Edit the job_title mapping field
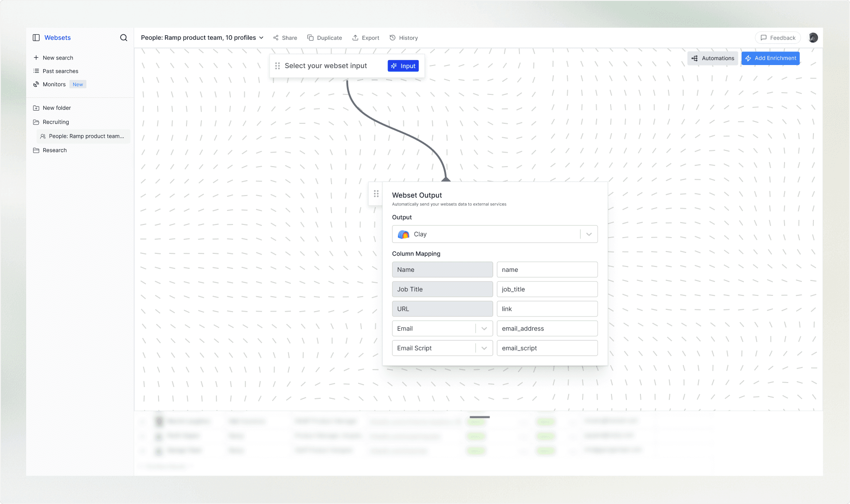 coord(547,289)
